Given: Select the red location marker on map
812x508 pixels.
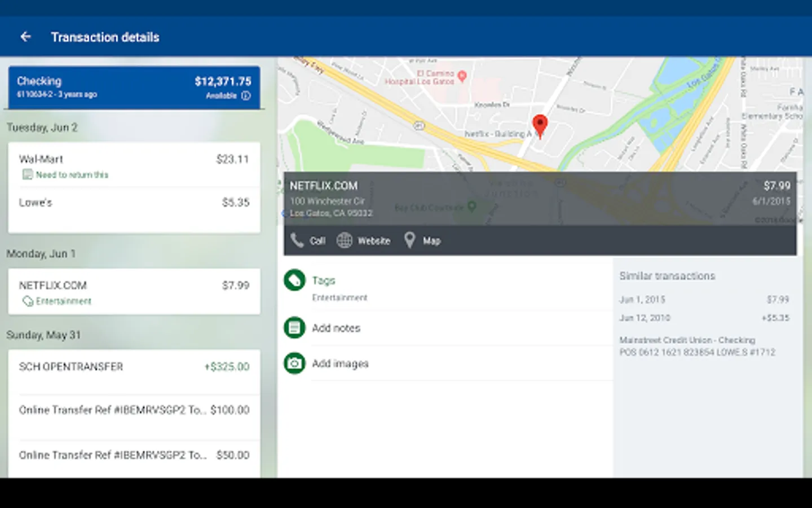Looking at the screenshot, I should pyautogui.click(x=540, y=126).
